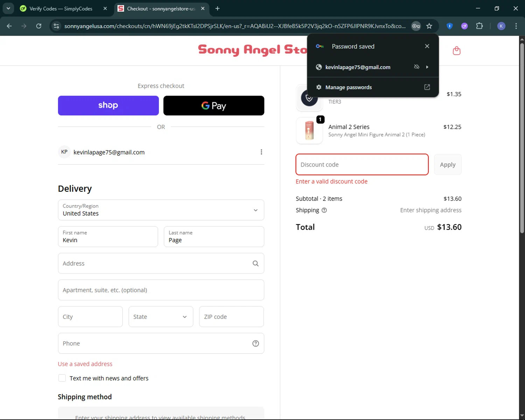
Task: Click the browser back arrow
Action: [x=9, y=26]
